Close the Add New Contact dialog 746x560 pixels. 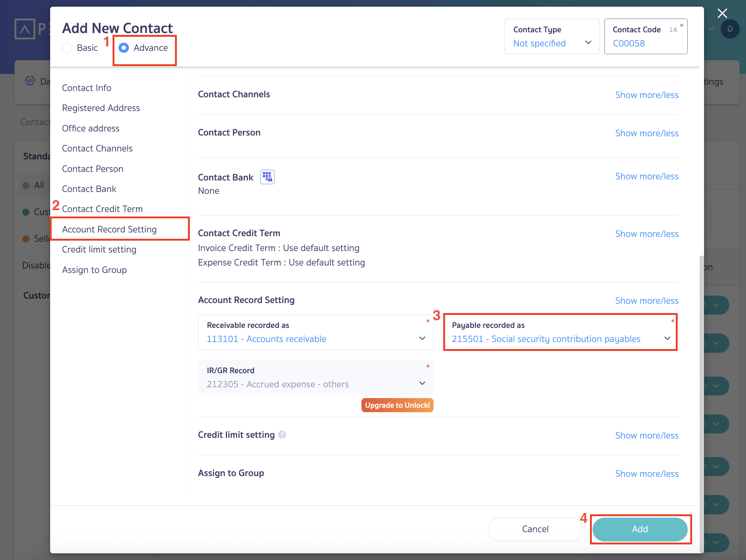click(722, 13)
